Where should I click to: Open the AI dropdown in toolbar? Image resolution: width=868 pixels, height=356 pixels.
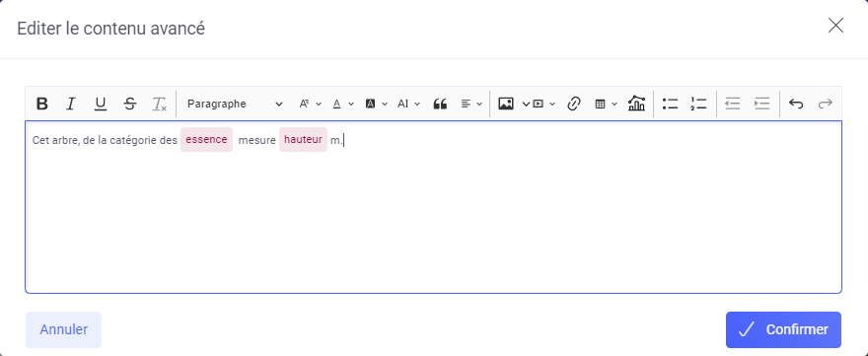tap(408, 104)
